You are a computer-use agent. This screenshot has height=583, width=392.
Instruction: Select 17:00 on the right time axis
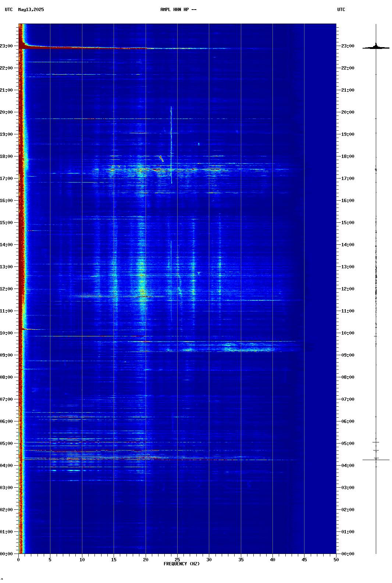pyautogui.click(x=348, y=179)
